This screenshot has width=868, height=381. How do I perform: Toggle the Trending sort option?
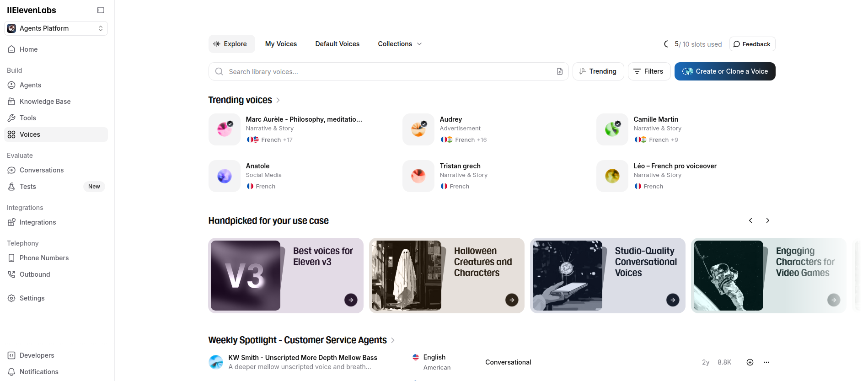pyautogui.click(x=598, y=71)
